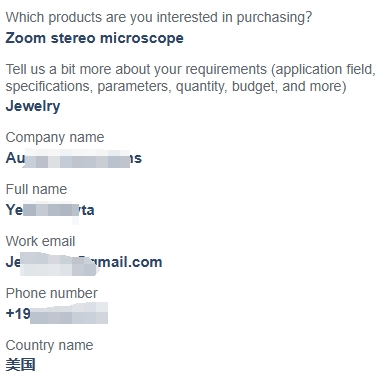Screen dimensions: 392x376
Task: Select the country value 美国
Action: coord(20,365)
